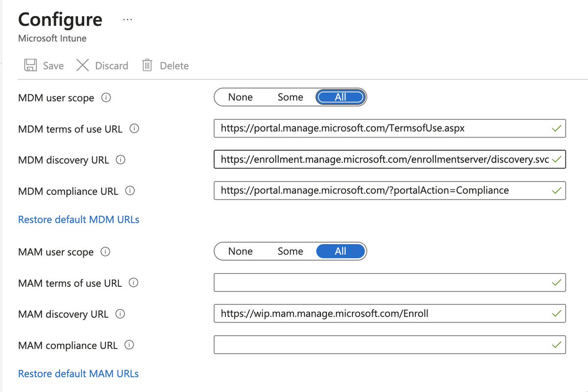
Task: Show info for MDM user scope
Action: [106, 97]
